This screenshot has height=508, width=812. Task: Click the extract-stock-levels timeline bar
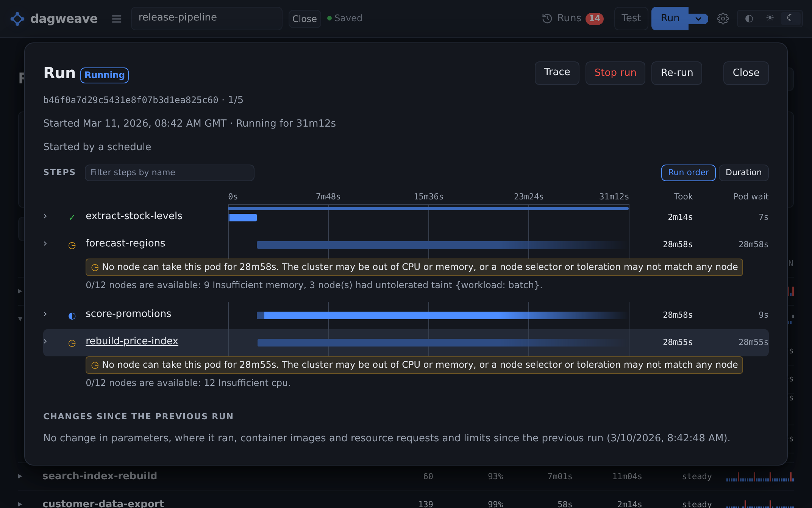pyautogui.click(x=243, y=218)
